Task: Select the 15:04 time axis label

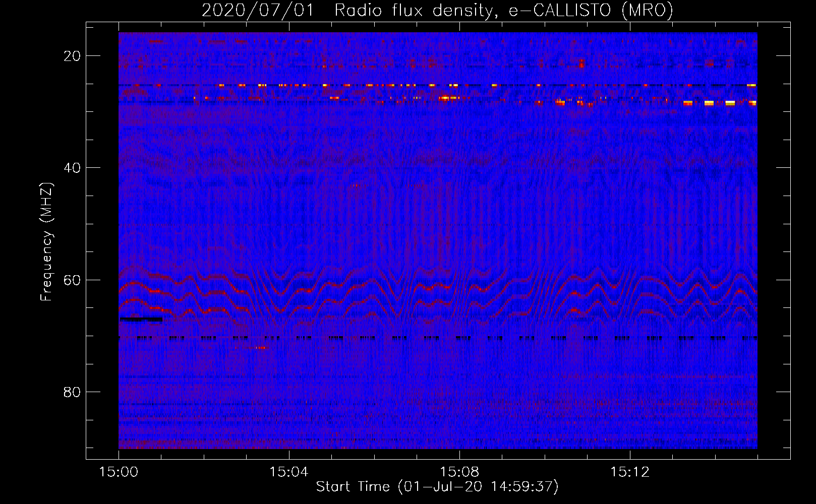Action: pos(288,472)
